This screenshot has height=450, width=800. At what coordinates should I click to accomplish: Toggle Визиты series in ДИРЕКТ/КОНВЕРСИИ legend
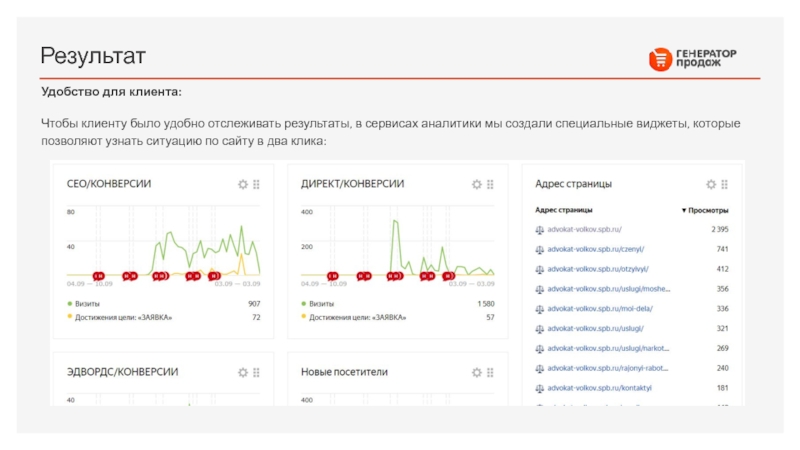point(322,303)
